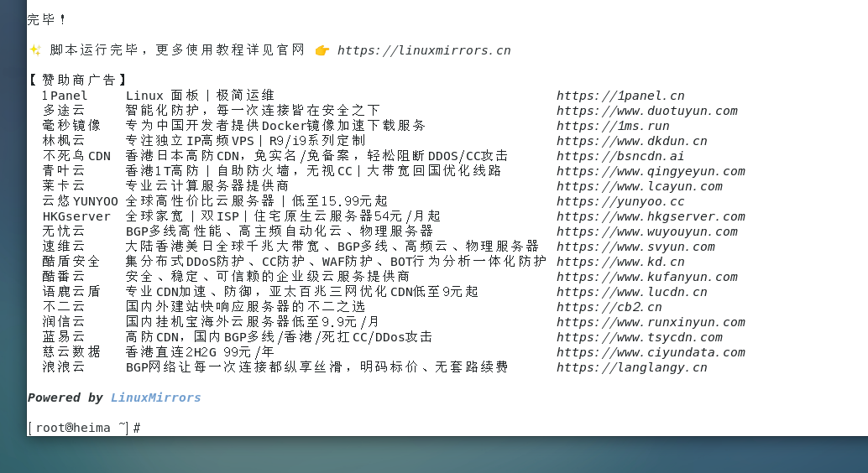Image resolution: width=868 pixels, height=473 pixels.
Task: Click the text 专为中国开发者提供Docker镜像加速下载服务
Action: point(275,126)
